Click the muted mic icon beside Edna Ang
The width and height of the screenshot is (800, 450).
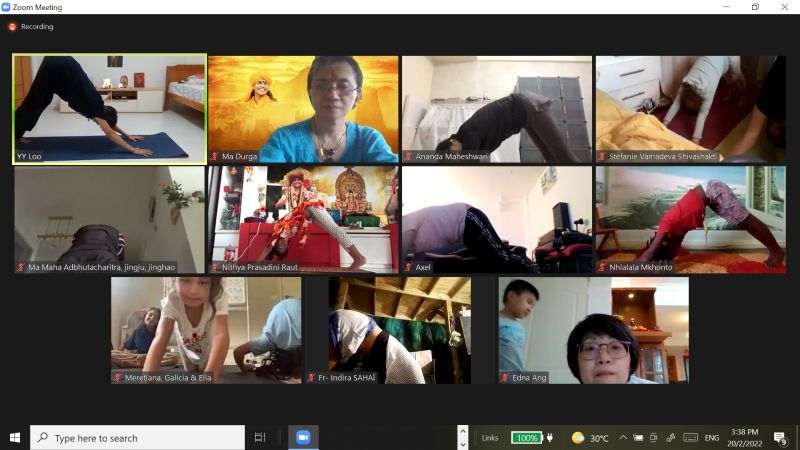point(506,378)
